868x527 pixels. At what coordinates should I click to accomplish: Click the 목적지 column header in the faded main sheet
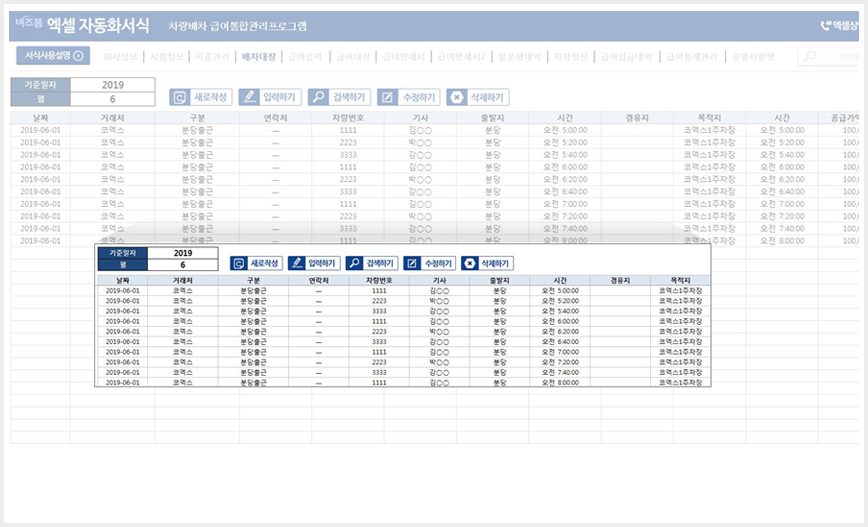click(x=709, y=118)
